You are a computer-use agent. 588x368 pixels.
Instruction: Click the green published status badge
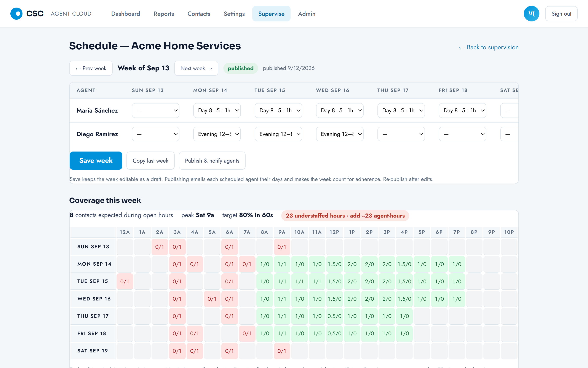click(240, 68)
